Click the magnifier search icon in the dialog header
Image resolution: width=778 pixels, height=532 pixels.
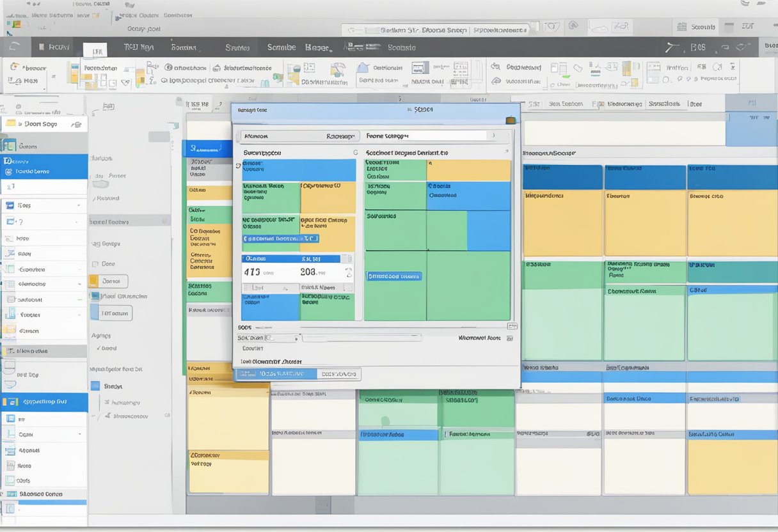[x=409, y=109]
